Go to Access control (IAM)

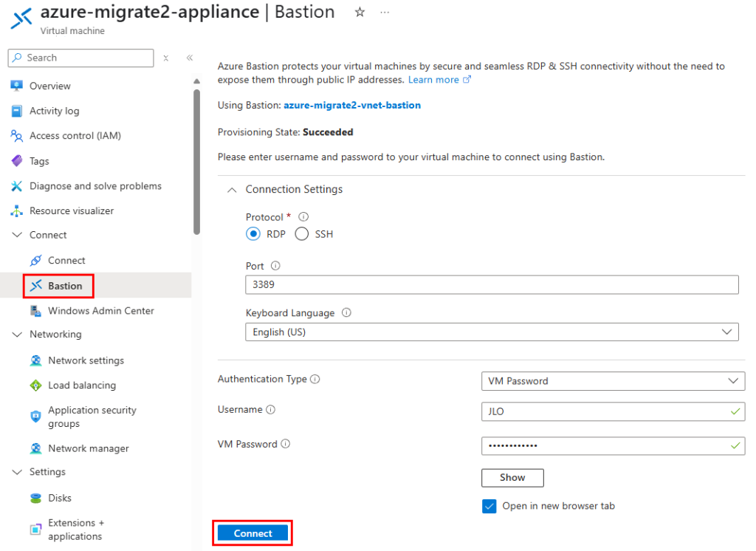click(75, 136)
